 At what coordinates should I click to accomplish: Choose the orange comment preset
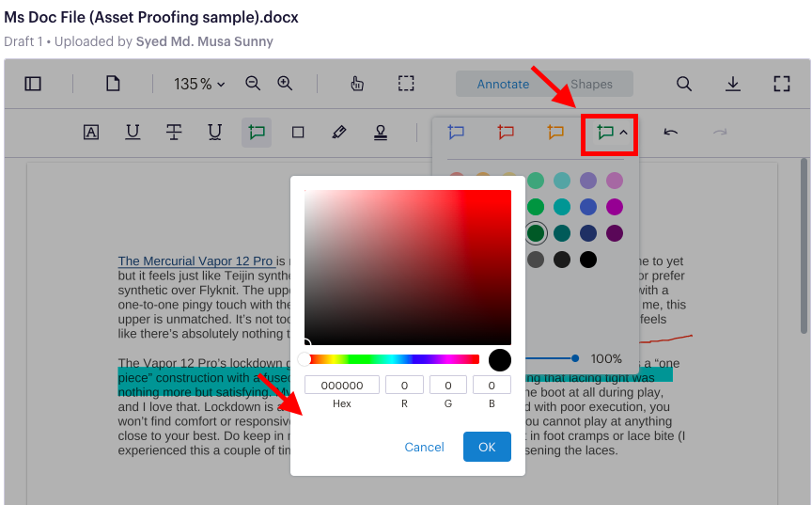(x=555, y=132)
